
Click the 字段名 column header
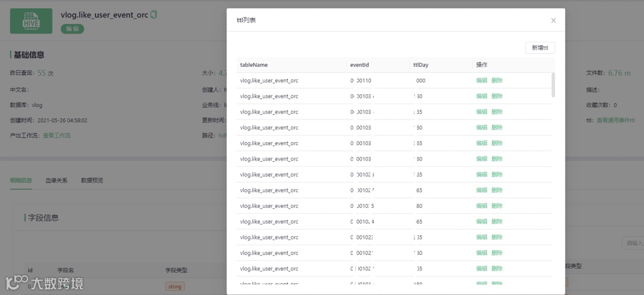[65, 271]
